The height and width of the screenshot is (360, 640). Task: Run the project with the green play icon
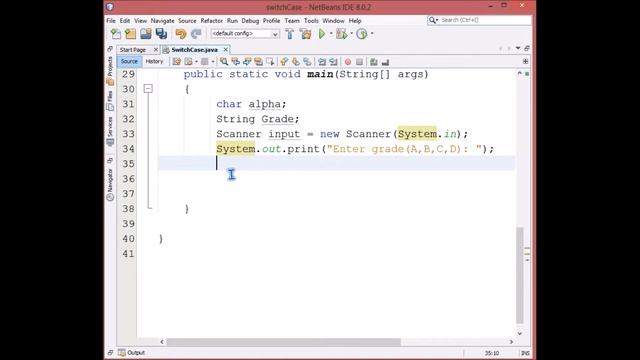coord(322,34)
